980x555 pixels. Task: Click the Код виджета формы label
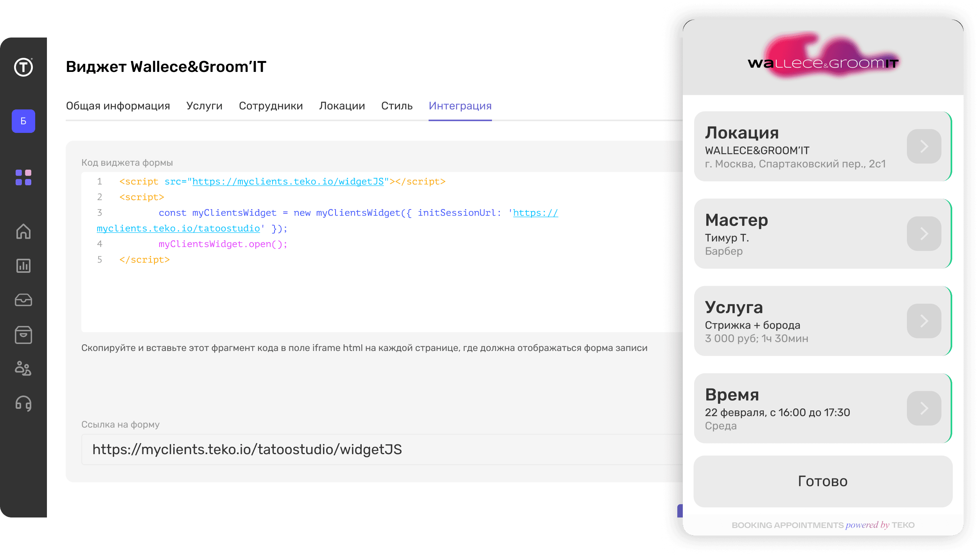click(127, 163)
